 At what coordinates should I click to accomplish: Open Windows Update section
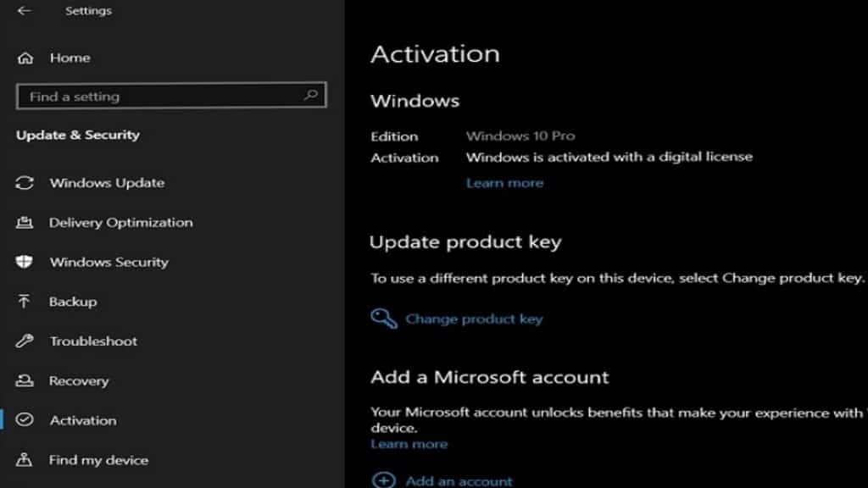[107, 183]
